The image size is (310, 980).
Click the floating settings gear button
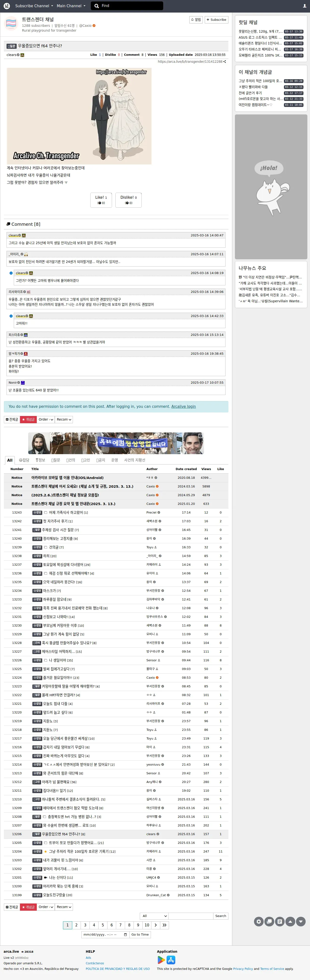[x=259, y=921]
